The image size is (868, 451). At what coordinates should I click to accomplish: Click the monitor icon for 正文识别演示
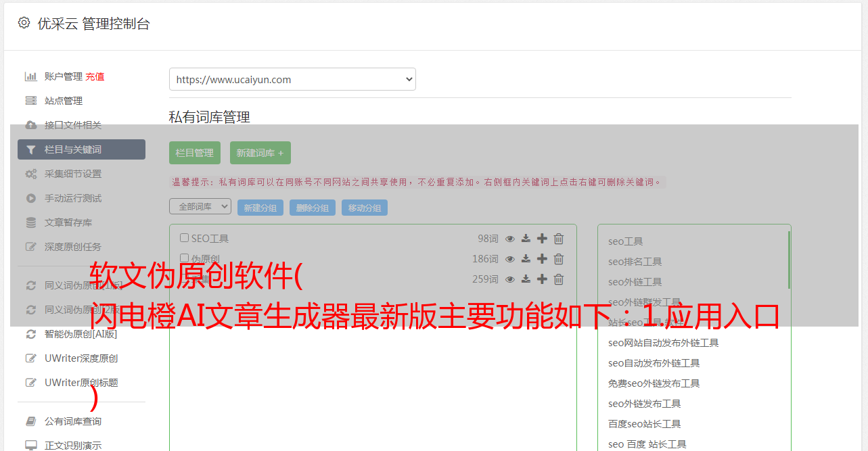(31, 446)
